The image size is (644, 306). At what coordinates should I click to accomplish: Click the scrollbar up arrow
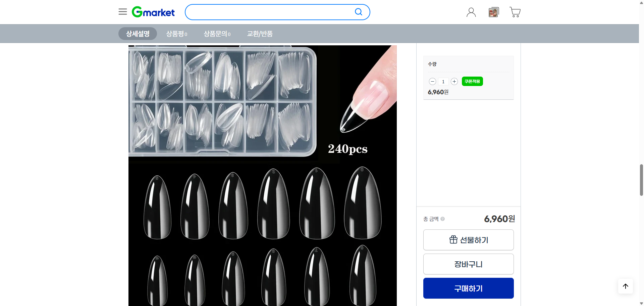click(x=641, y=2)
